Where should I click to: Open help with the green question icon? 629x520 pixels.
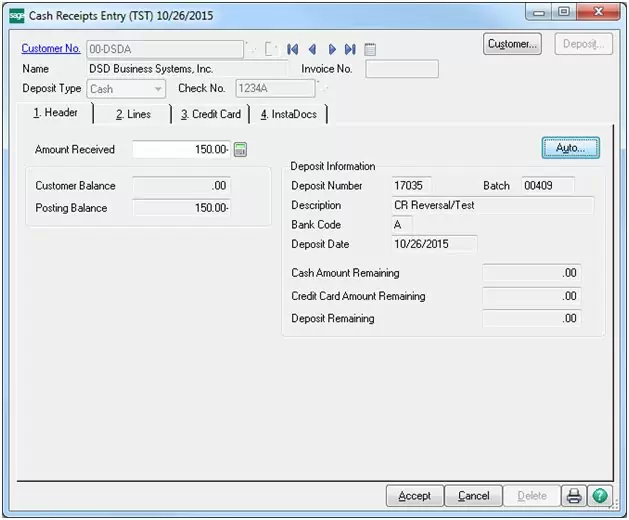click(x=600, y=496)
